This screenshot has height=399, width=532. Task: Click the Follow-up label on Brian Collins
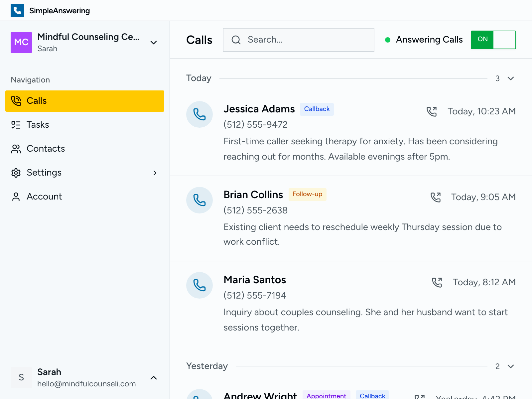pos(307,194)
